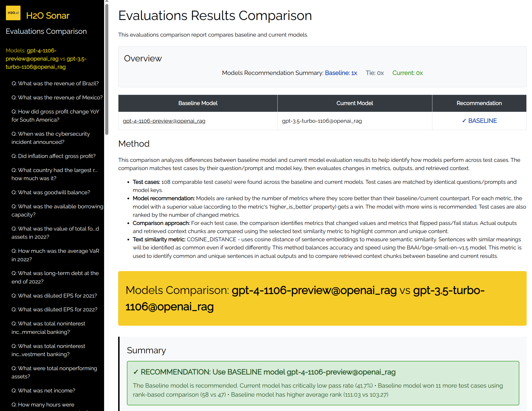Select 'What was net income?' question
This screenshot has width=532, height=411.
pos(43,390)
